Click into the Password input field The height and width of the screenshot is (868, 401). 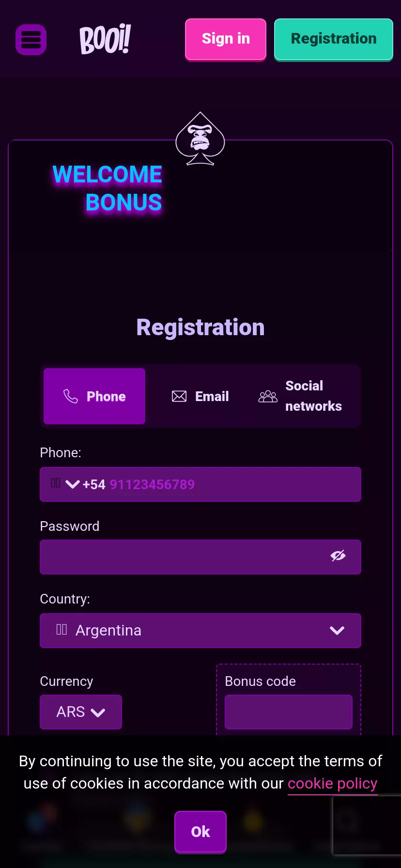click(184, 557)
